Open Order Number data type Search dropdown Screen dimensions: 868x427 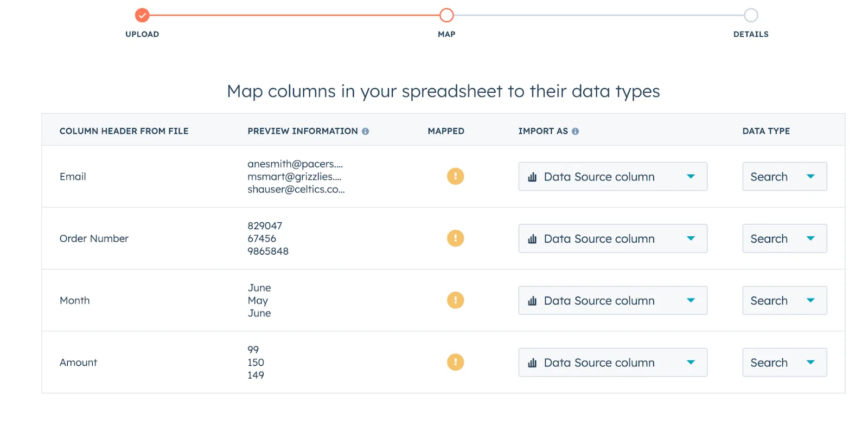point(784,238)
